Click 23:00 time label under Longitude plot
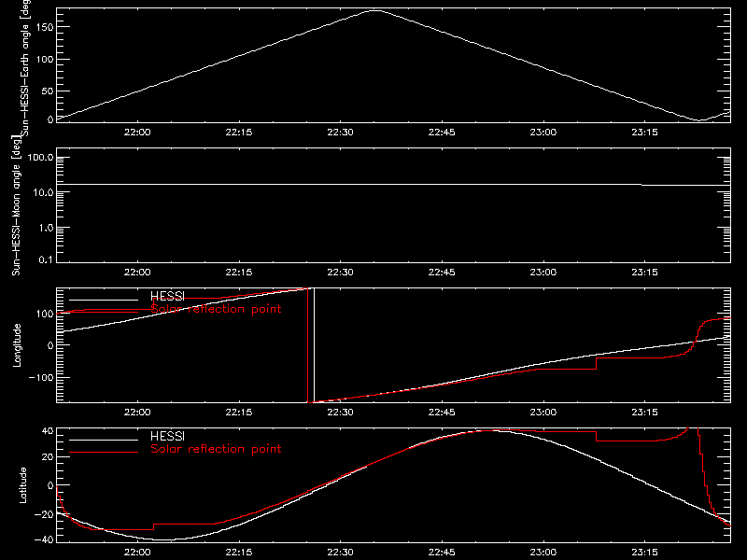Image resolution: width=747 pixels, height=560 pixels. 543,413
